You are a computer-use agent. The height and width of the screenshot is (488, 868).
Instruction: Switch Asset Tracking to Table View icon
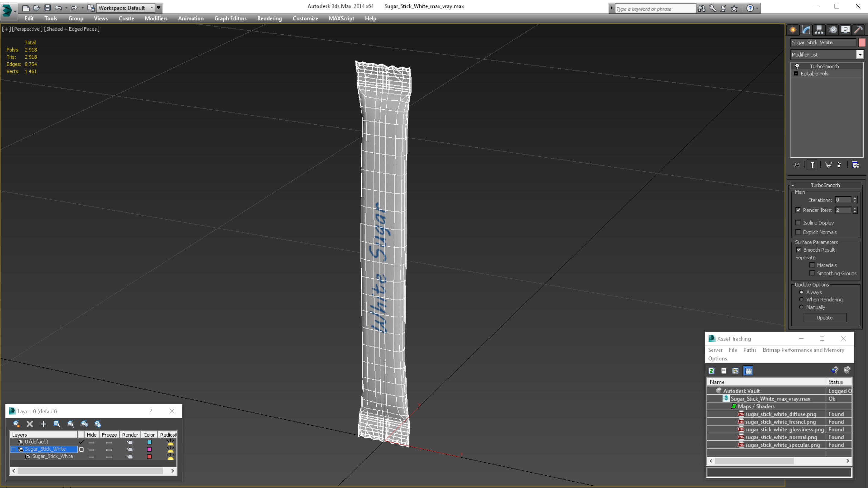[748, 371]
